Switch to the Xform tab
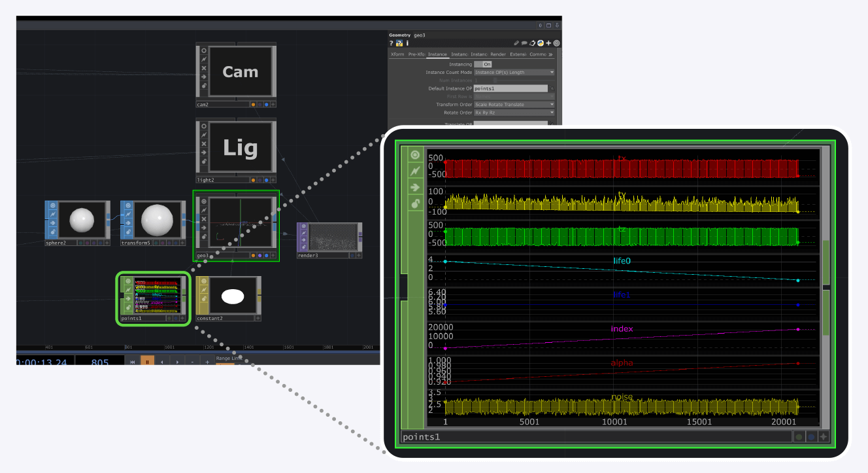868x473 pixels. pos(397,54)
